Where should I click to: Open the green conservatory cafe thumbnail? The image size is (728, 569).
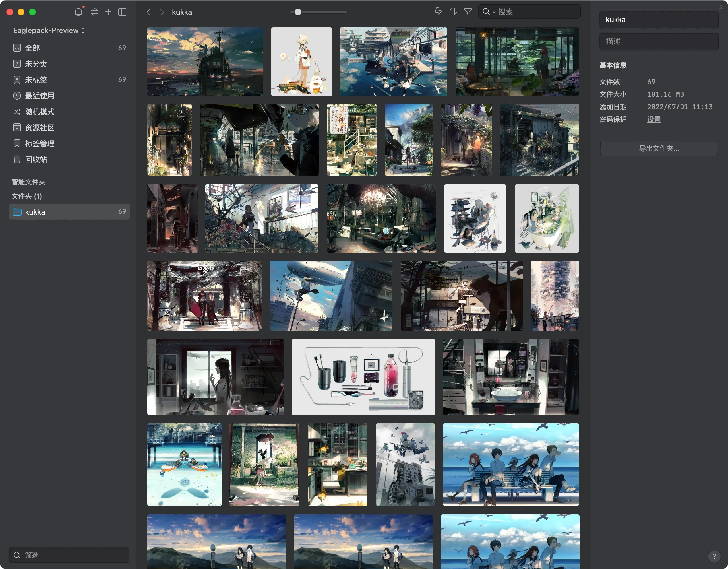pos(517,62)
